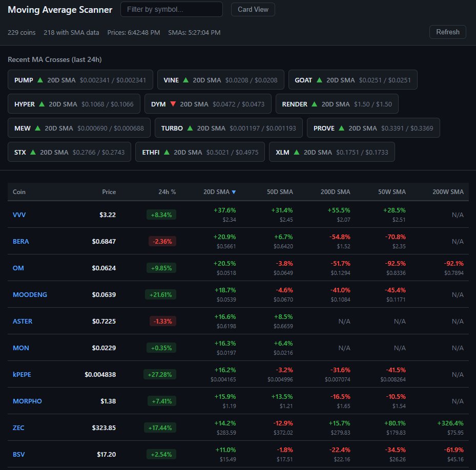Open the HYPER 20D SMA cross card
This screenshot has height=470, width=476.
click(x=74, y=104)
